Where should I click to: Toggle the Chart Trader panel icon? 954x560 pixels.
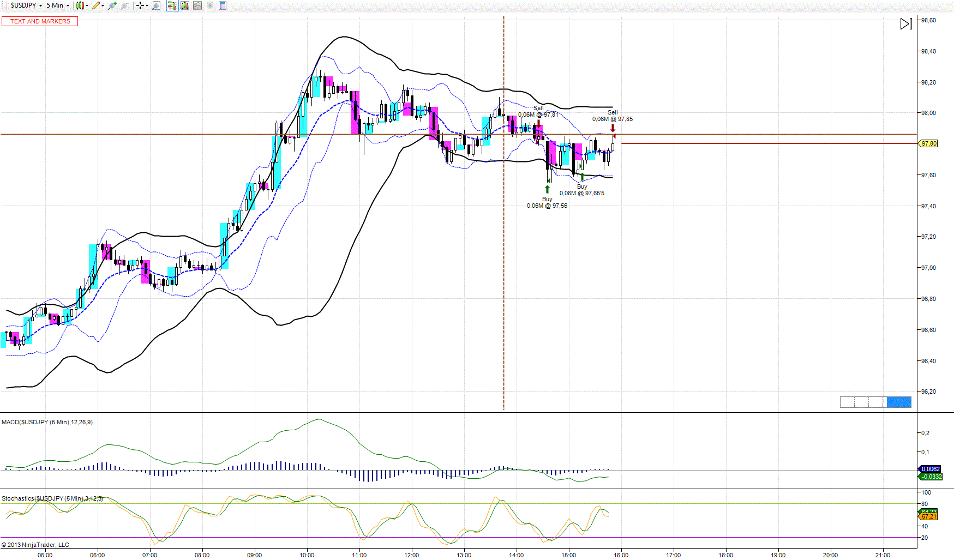[172, 5]
